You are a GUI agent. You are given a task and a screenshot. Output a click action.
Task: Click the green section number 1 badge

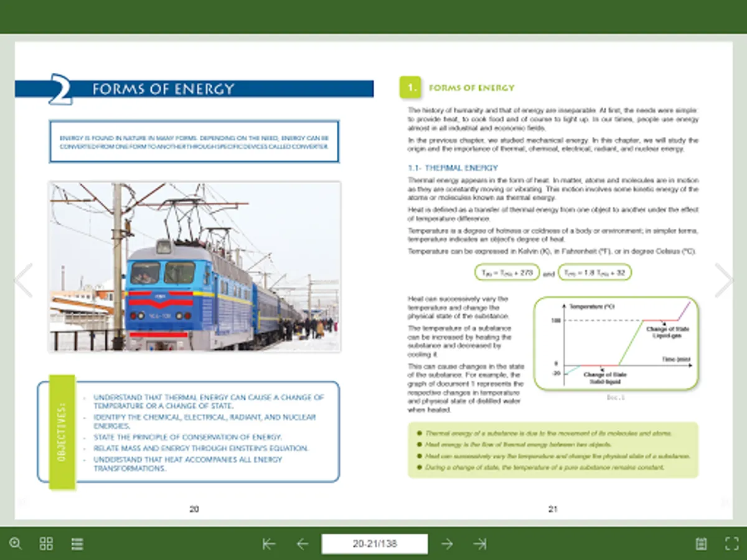(411, 88)
